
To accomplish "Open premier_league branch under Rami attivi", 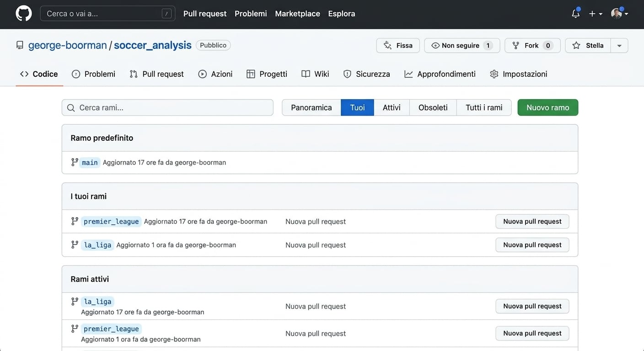I will [111, 329].
